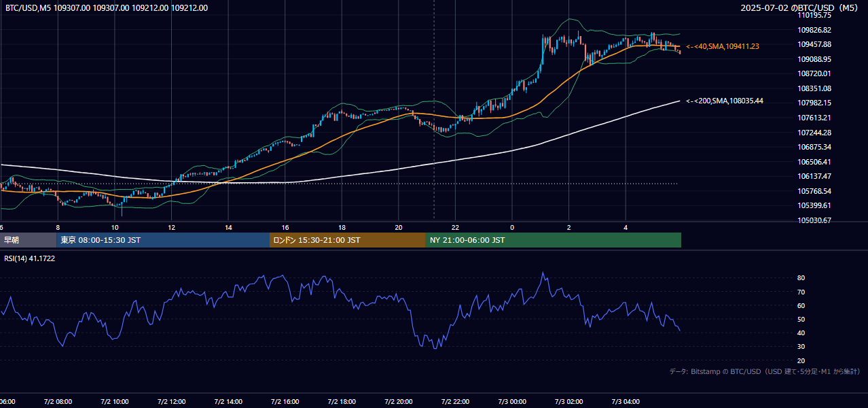Click price axis value 109088.95
Image resolution: width=868 pixels, height=408 pixels.
pyautogui.click(x=815, y=59)
